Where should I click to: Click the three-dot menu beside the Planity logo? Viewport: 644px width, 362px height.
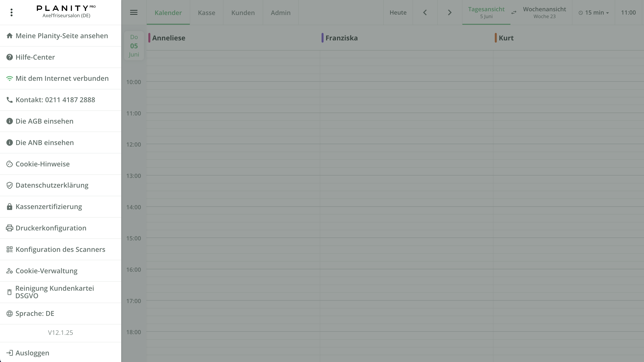pos(11,12)
